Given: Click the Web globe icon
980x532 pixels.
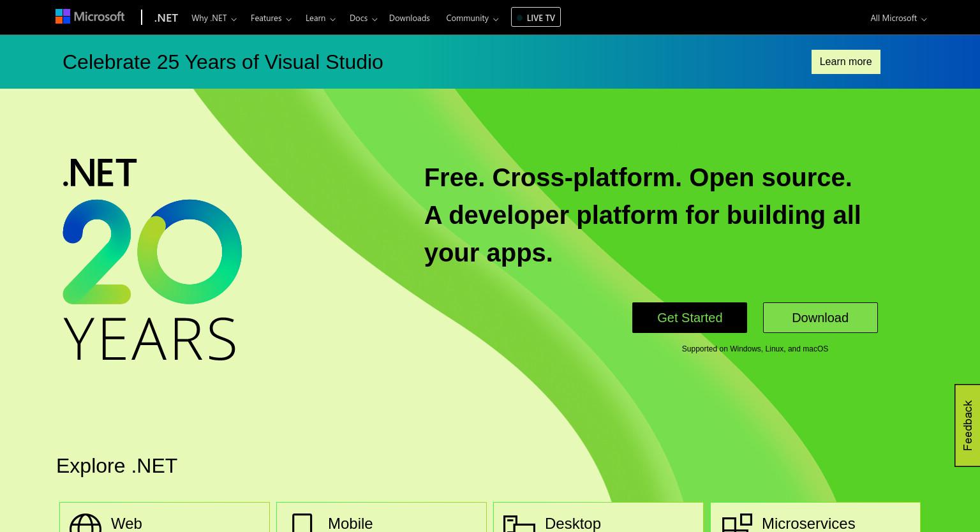Looking at the screenshot, I should pos(85,522).
